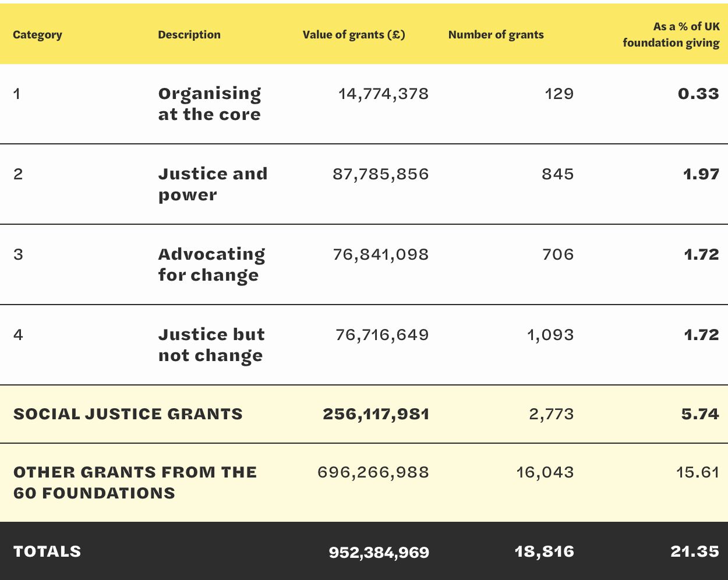
Task: Click the Social Justice Grants row label
Action: pos(128,414)
